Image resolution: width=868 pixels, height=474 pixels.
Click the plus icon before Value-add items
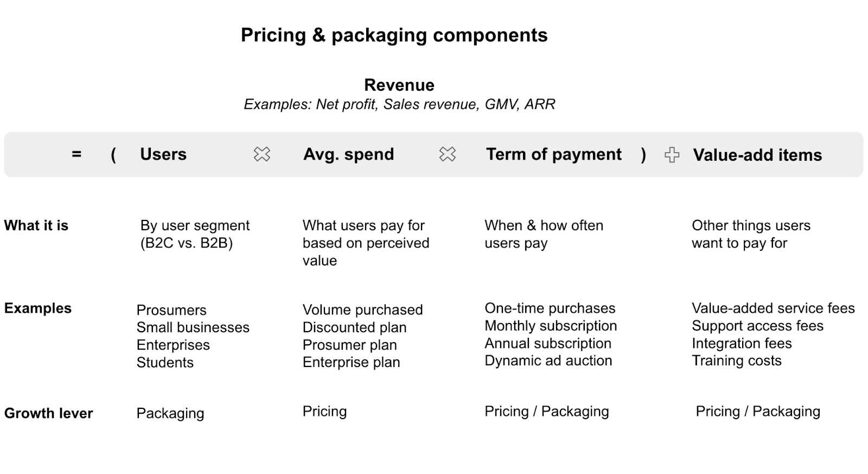pos(672,155)
